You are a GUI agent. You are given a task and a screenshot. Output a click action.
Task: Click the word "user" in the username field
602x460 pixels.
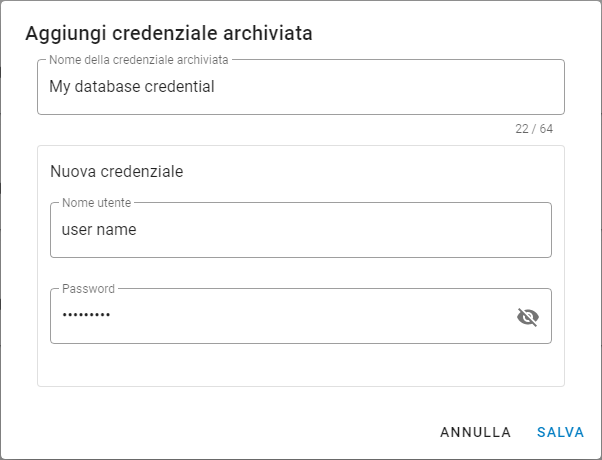(x=78, y=230)
